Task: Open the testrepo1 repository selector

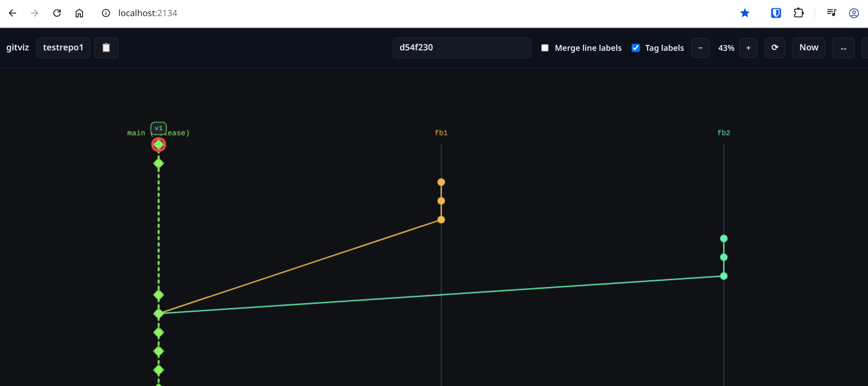Action: click(x=63, y=47)
